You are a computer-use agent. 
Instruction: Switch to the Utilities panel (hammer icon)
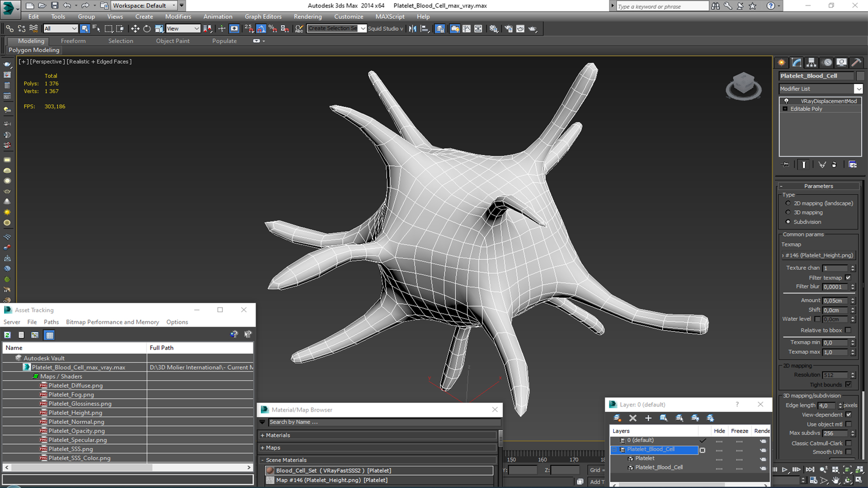(x=856, y=62)
